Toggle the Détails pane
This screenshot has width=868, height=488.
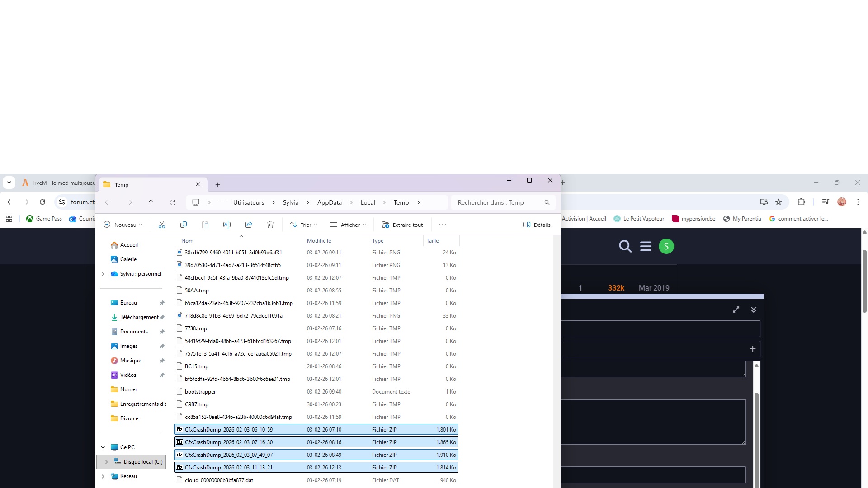[537, 225]
